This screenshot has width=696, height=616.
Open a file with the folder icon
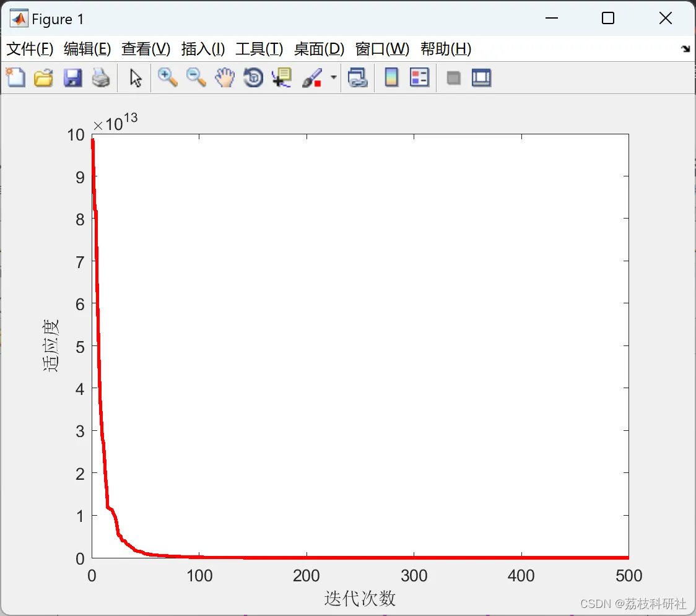click(x=43, y=77)
